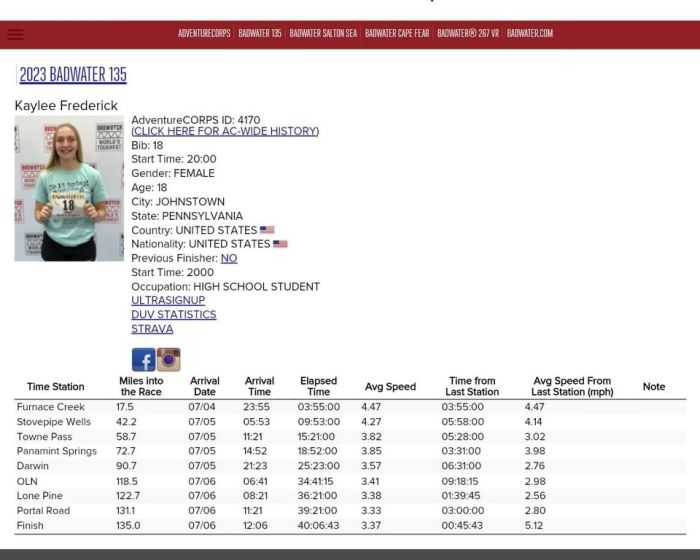Click Kaylee Frederick's runner photo
Image resolution: width=700 pixels, height=560 pixels.
[69, 188]
